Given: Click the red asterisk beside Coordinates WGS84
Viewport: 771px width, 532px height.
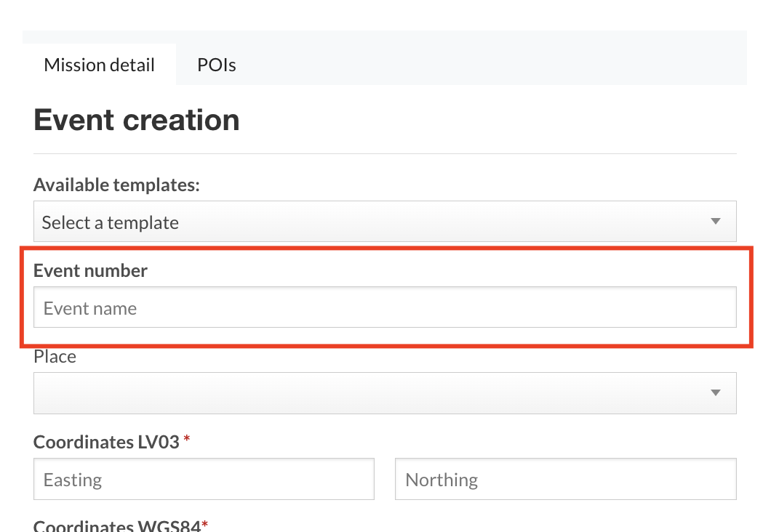Looking at the screenshot, I should tap(205, 524).
